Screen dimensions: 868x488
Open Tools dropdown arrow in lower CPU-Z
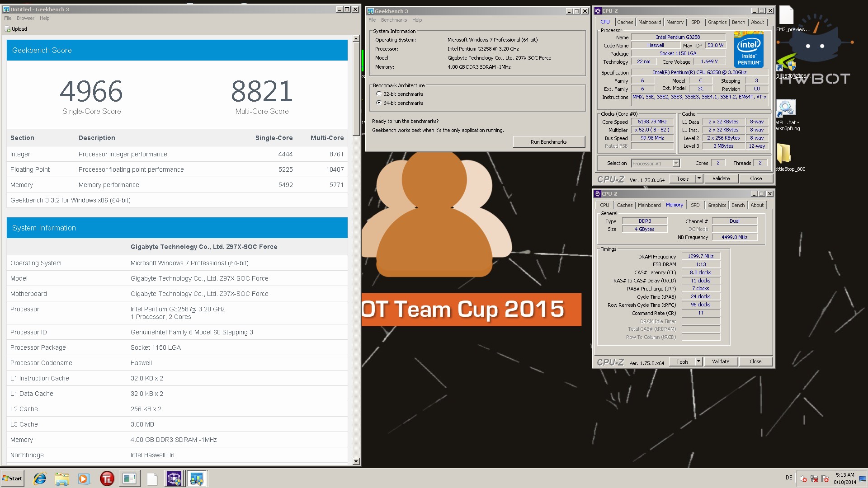(698, 361)
